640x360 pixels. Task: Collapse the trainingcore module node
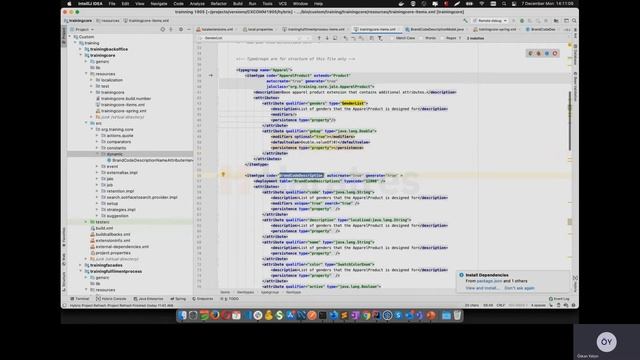81,56
